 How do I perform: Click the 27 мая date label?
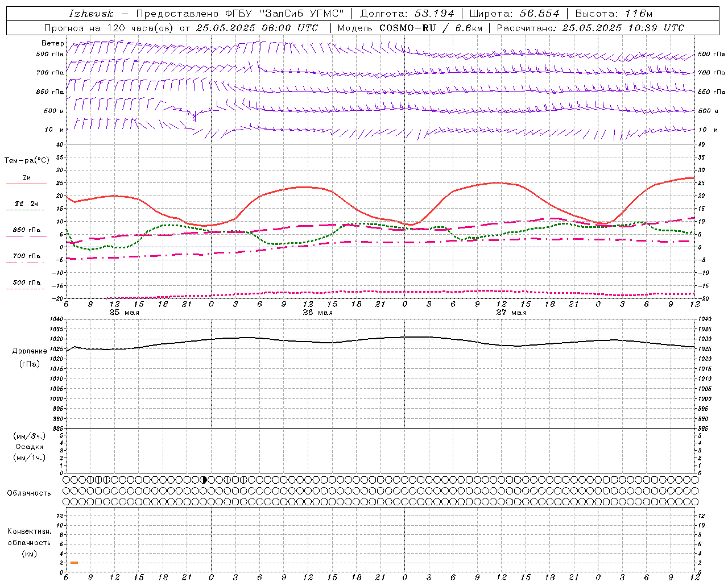tap(511, 313)
